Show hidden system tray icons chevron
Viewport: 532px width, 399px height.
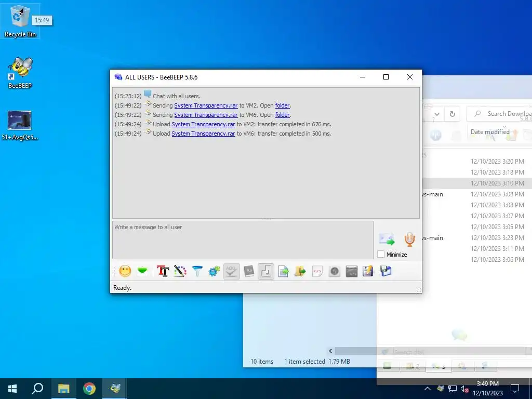point(428,389)
